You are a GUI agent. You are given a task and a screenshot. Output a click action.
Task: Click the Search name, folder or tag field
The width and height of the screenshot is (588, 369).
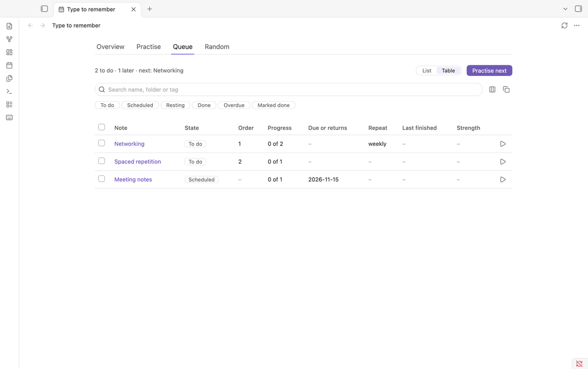288,90
